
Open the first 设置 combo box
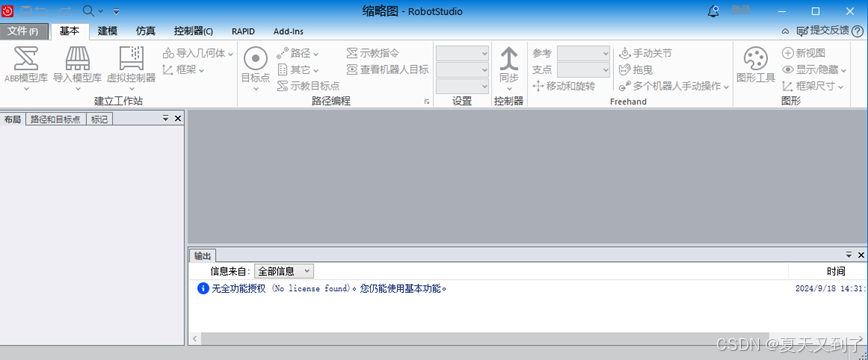(462, 54)
